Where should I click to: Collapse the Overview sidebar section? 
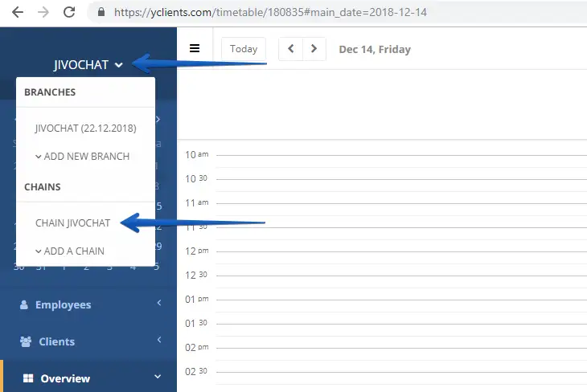(158, 377)
